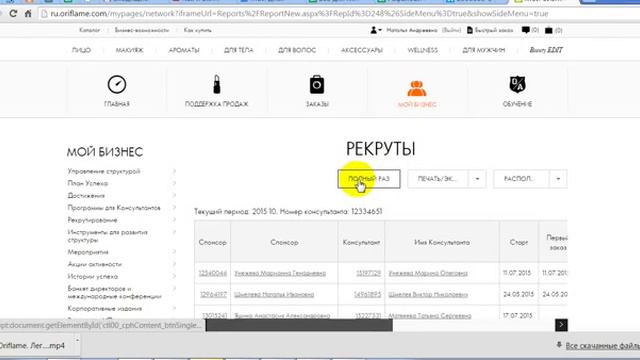
Task: Select ДЛЯ ВОЛОС category menu
Action: tap(297, 50)
